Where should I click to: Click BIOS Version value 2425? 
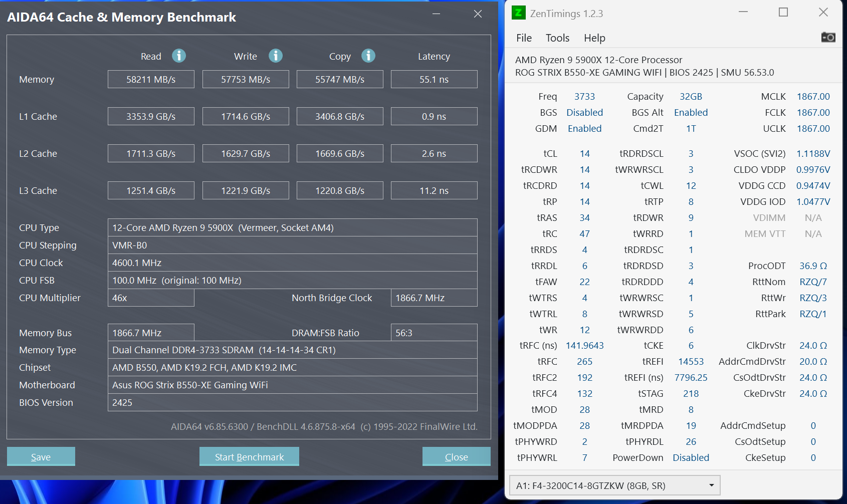(x=293, y=402)
